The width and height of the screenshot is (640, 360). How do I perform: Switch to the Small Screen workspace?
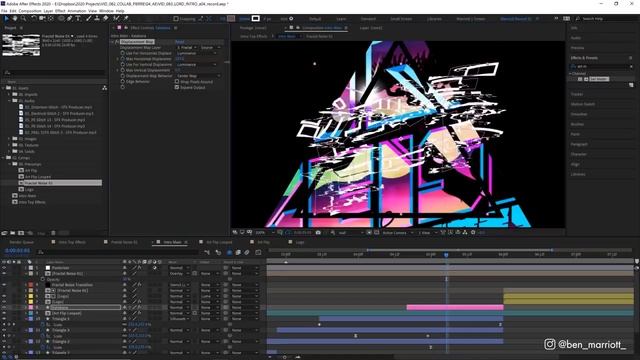(x=401, y=19)
